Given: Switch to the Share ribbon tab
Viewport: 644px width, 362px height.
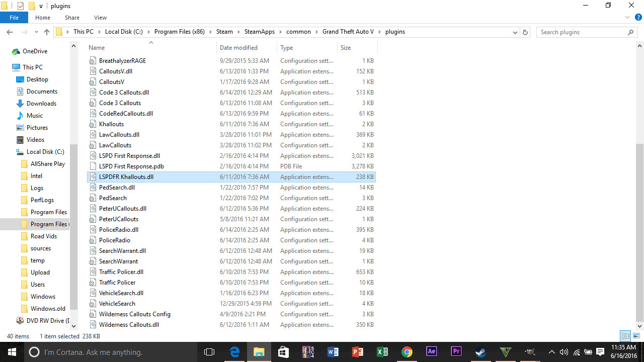Looking at the screenshot, I should pos(72,18).
